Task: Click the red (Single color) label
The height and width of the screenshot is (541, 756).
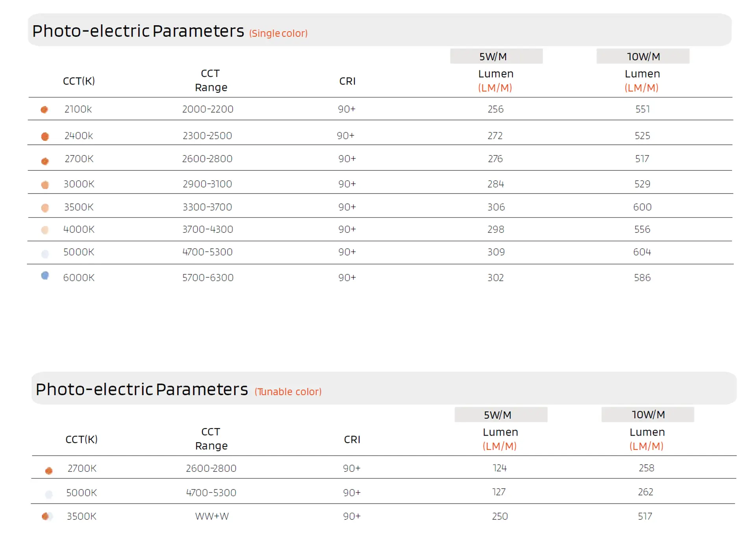Action: [278, 33]
